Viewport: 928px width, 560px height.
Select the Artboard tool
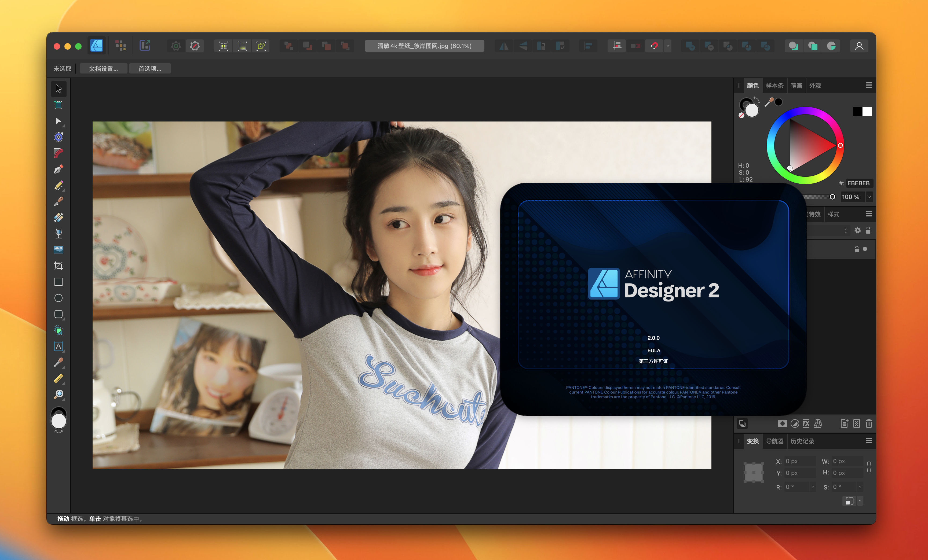coord(59,105)
